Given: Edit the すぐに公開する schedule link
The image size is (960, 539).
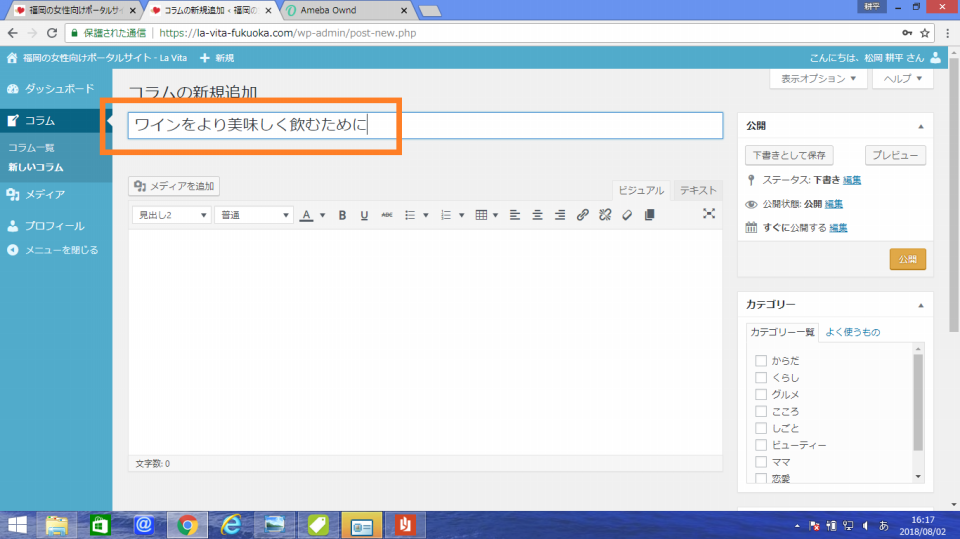Looking at the screenshot, I should [838, 228].
